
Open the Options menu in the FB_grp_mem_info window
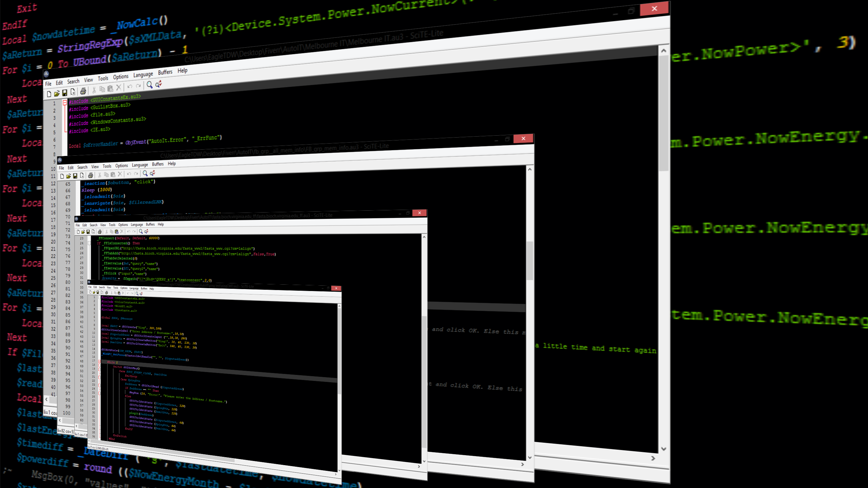121,166
